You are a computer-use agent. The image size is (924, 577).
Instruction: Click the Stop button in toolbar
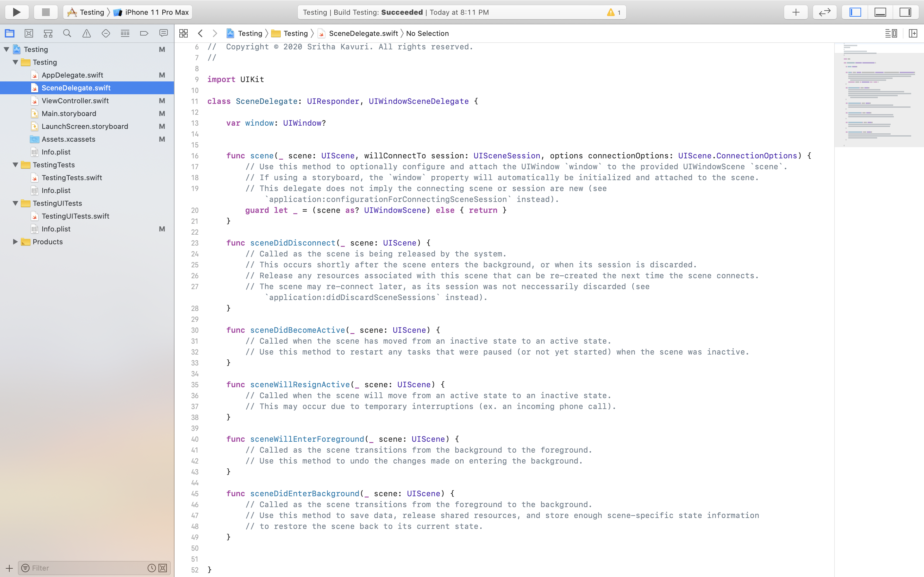(x=46, y=12)
